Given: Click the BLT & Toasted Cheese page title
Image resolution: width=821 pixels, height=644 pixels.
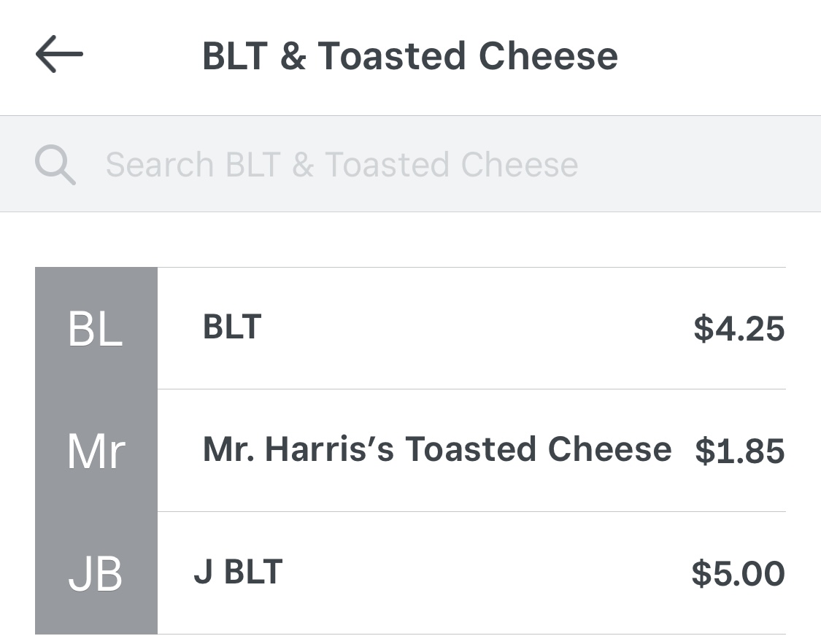Looking at the screenshot, I should (x=409, y=56).
